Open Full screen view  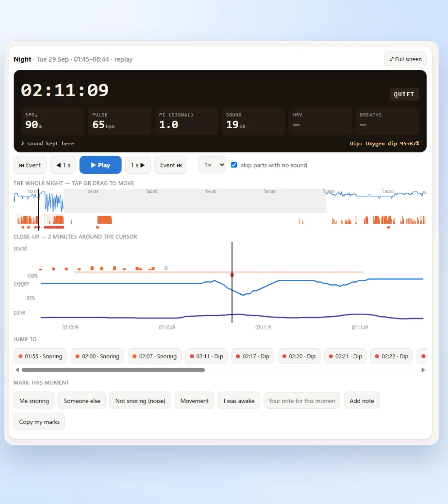(405, 59)
